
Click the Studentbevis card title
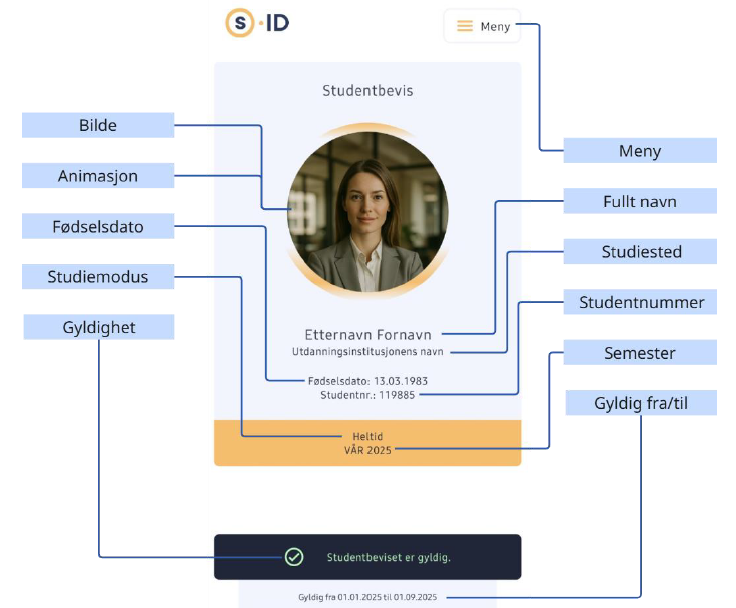(x=367, y=91)
